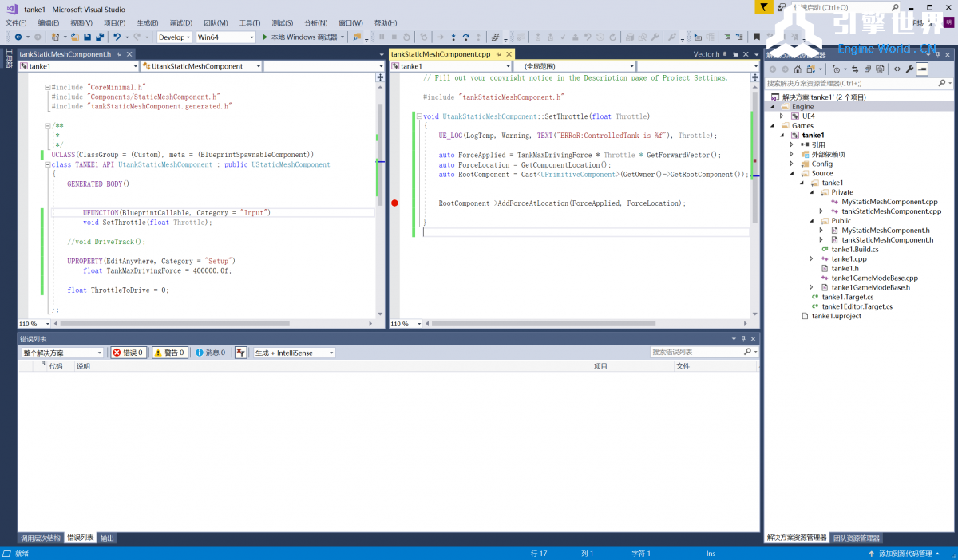Image resolution: width=958 pixels, height=560 pixels.
Task: Click the sync with active document icon
Action: point(855,69)
